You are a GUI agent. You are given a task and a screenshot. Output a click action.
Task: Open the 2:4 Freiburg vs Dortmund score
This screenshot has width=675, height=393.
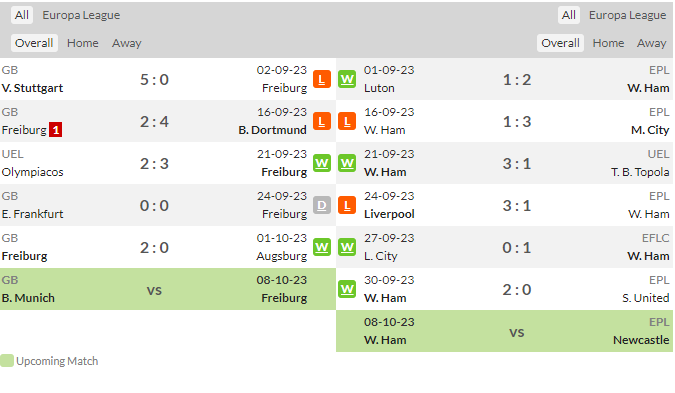(x=154, y=121)
